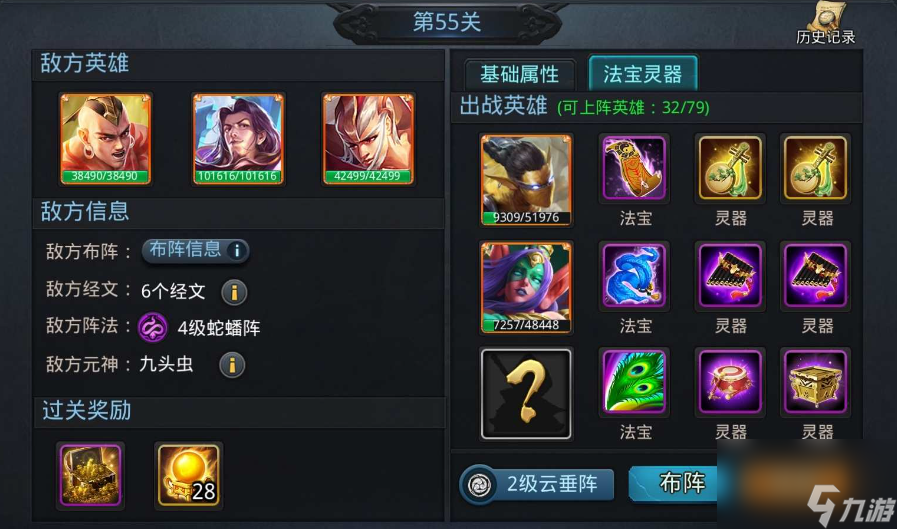
Task: Select enemy hero with 38490 health
Action: tap(106, 139)
